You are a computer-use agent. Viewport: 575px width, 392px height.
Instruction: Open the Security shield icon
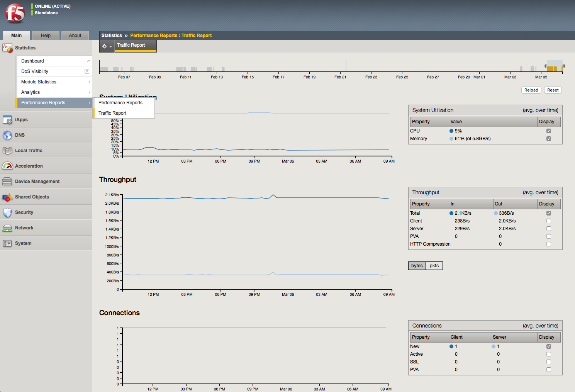pos(7,212)
